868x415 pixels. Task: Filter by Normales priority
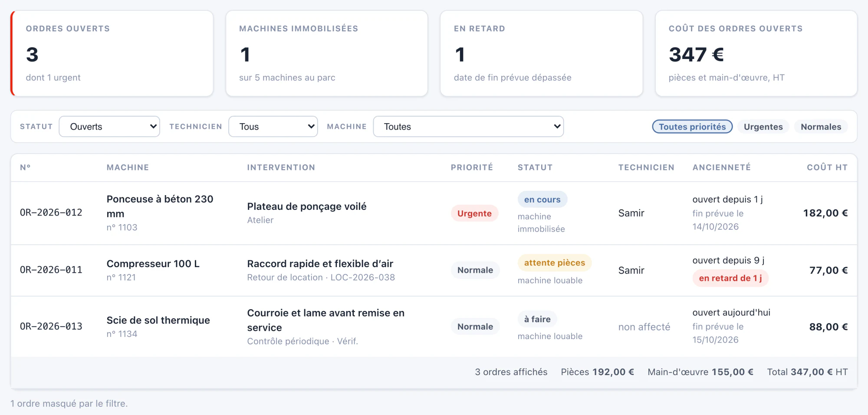[821, 127]
